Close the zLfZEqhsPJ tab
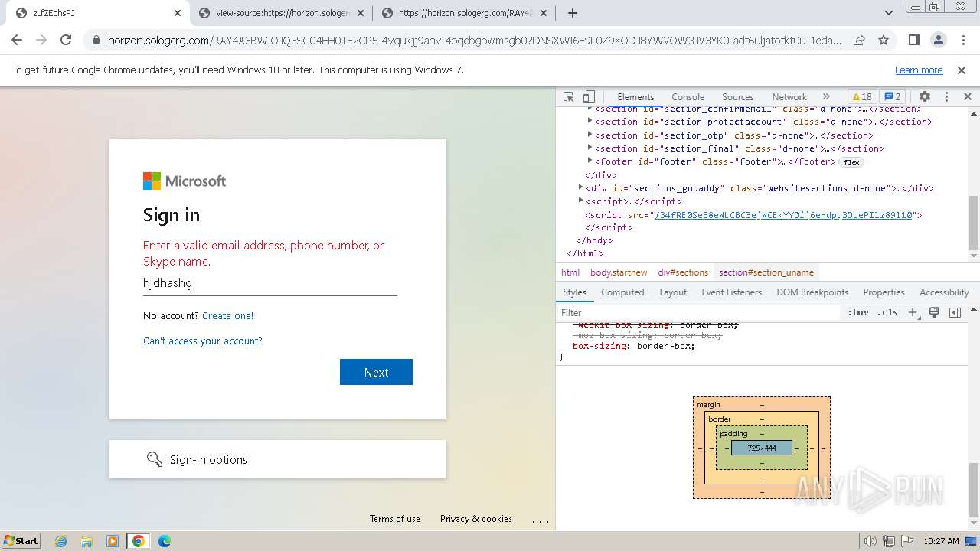980x551 pixels. [178, 13]
